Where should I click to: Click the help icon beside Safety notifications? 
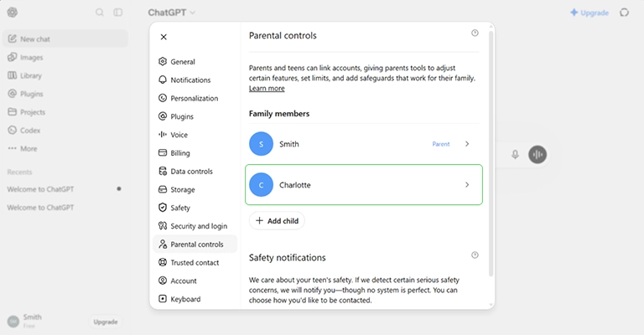coord(475,255)
